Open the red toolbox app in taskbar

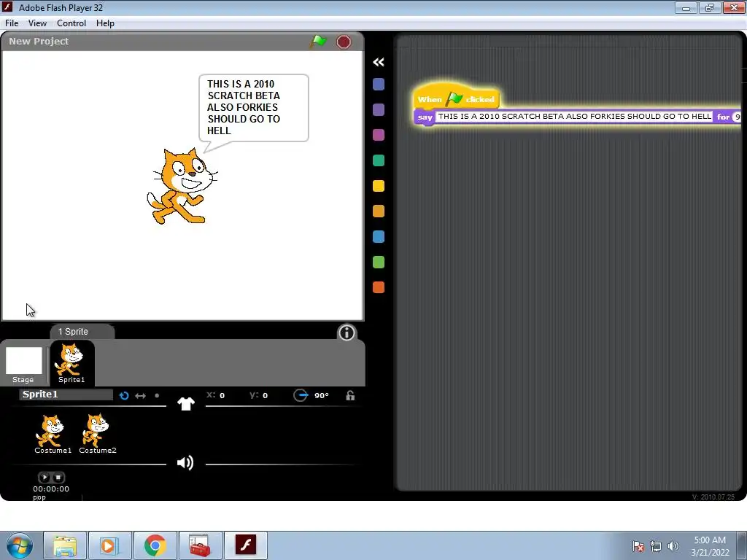click(x=200, y=545)
